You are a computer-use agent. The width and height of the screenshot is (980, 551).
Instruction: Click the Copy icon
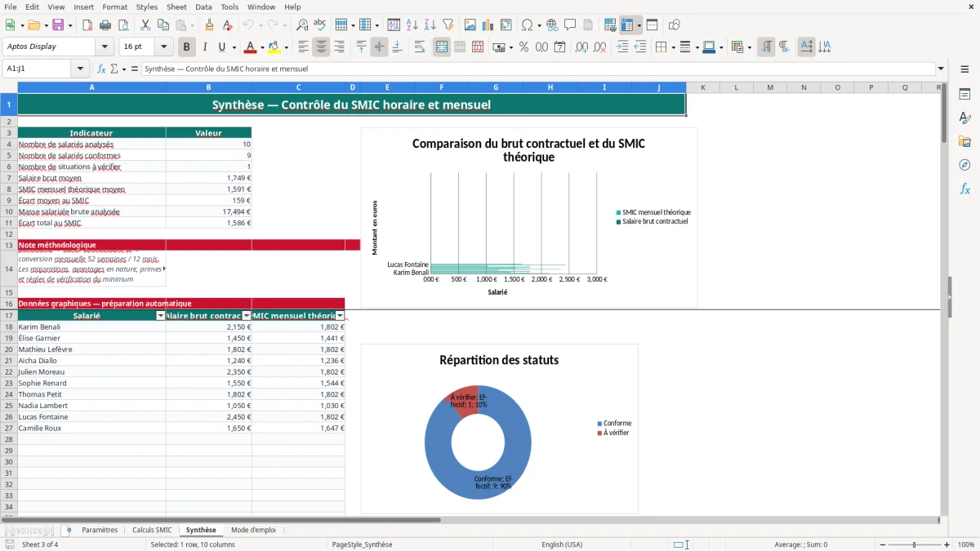(x=163, y=25)
